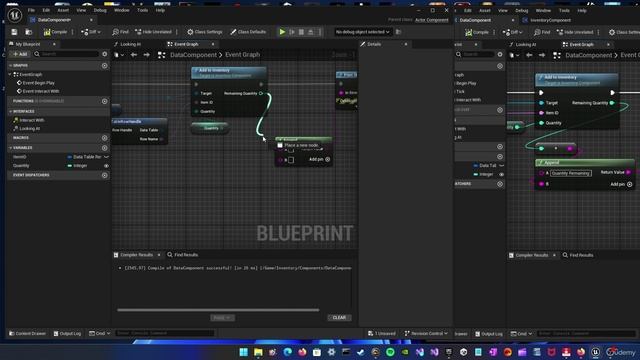
Task: Select the Interact With interface item
Action: click(31, 120)
